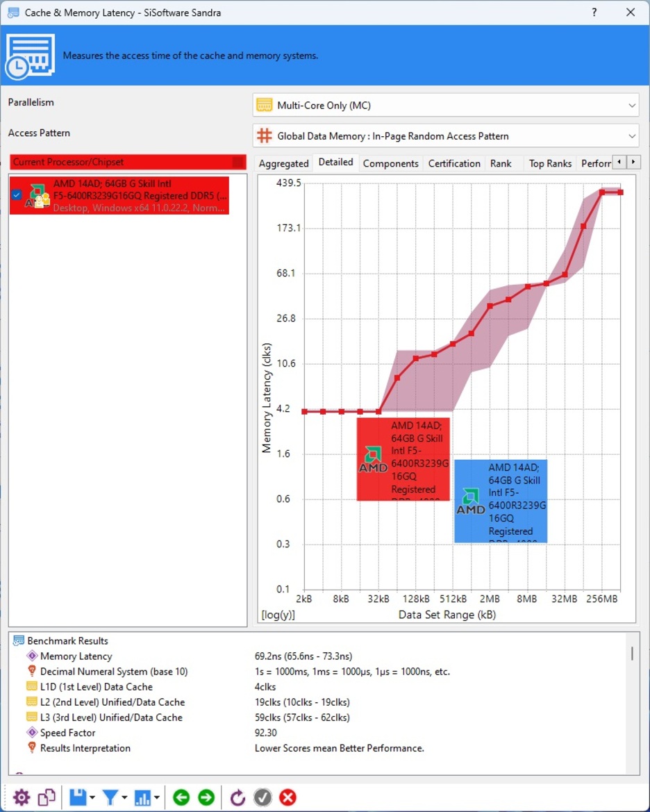Click the L1D Data Cache row icon
650x812 pixels.
tap(32, 687)
